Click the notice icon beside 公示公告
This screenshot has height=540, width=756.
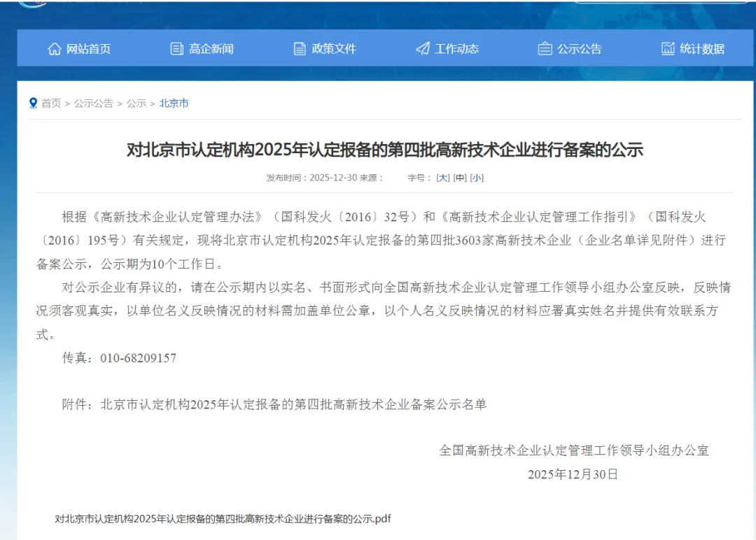[545, 49]
